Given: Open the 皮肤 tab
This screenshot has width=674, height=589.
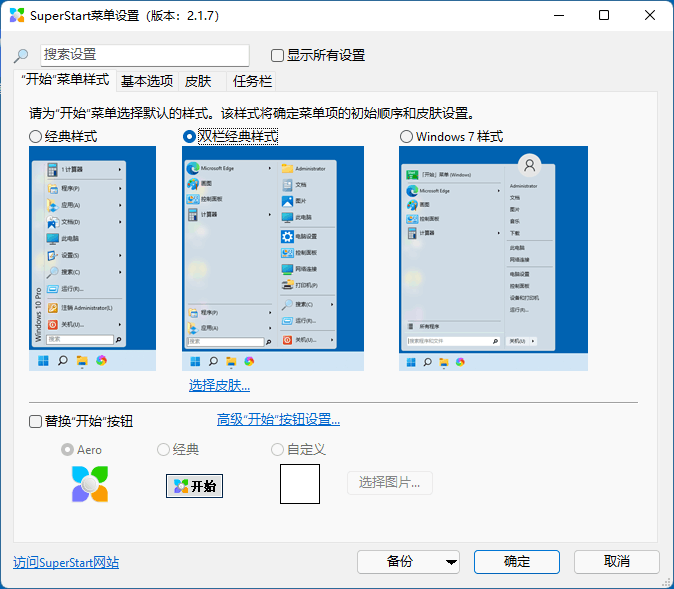Looking at the screenshot, I should point(198,81).
